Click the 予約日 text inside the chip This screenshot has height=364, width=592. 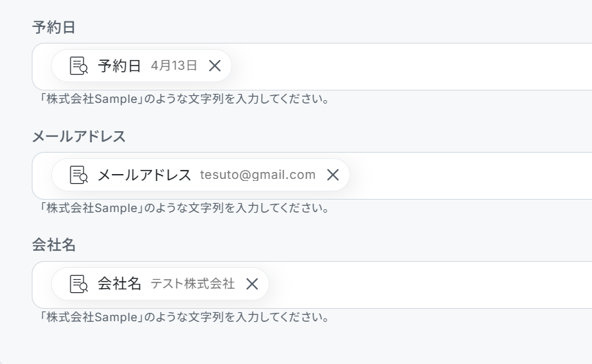click(x=120, y=66)
